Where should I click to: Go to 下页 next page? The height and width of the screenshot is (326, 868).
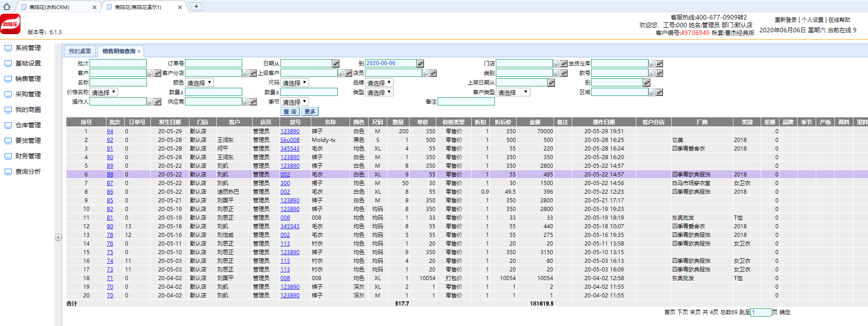pos(683,312)
